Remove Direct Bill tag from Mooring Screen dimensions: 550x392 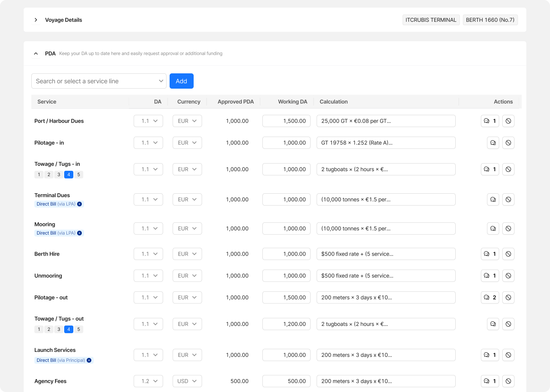click(x=79, y=233)
